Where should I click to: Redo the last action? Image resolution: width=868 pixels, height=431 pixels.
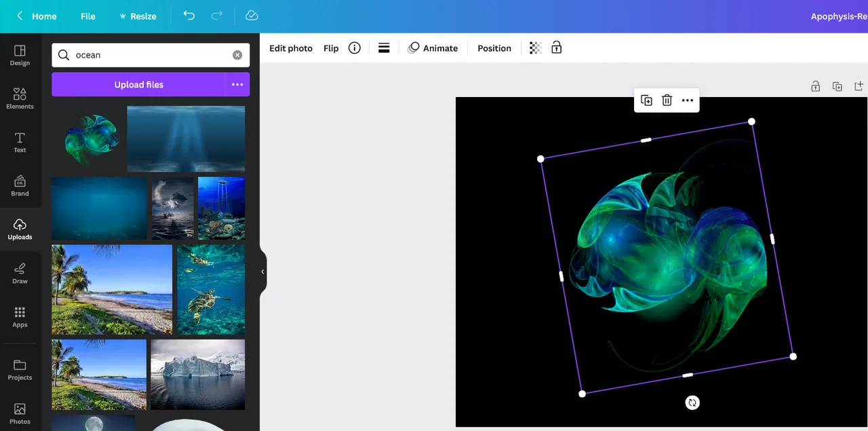[217, 16]
